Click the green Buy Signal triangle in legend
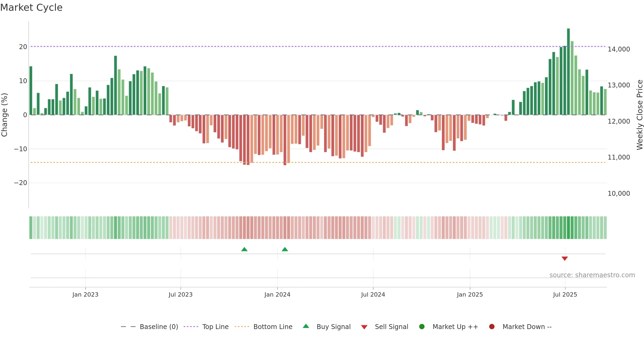Image resolution: width=644 pixels, height=362 pixels. point(306,326)
